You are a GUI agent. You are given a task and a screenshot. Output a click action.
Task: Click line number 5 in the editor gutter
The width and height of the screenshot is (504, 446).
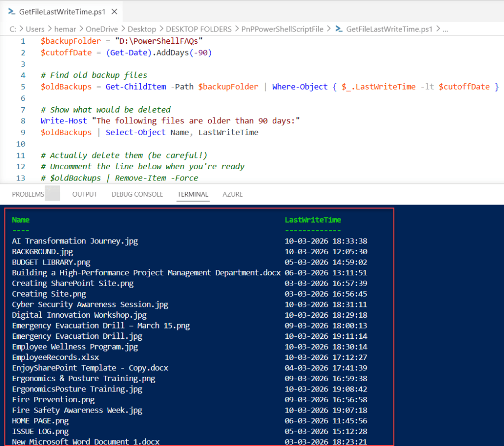(23, 87)
